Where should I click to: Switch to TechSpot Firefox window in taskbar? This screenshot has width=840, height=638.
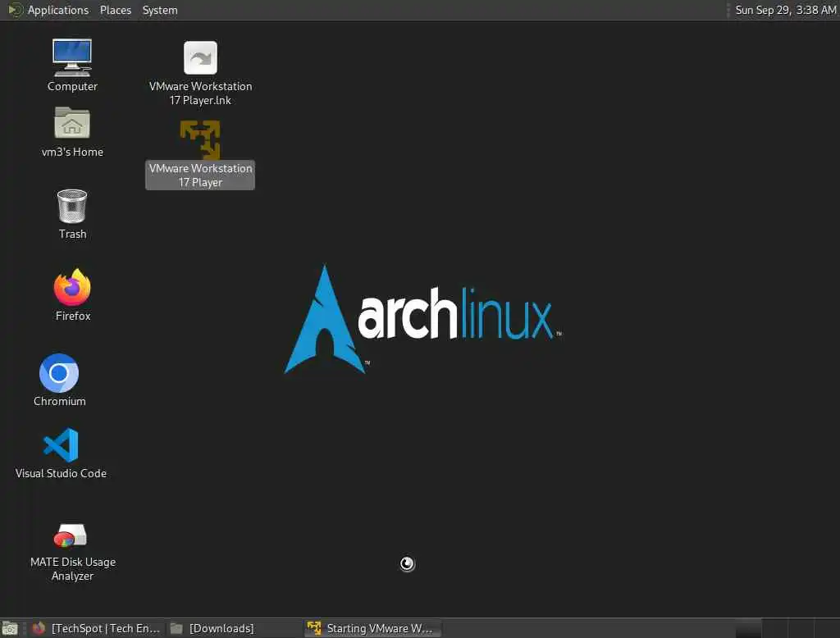coord(97,628)
